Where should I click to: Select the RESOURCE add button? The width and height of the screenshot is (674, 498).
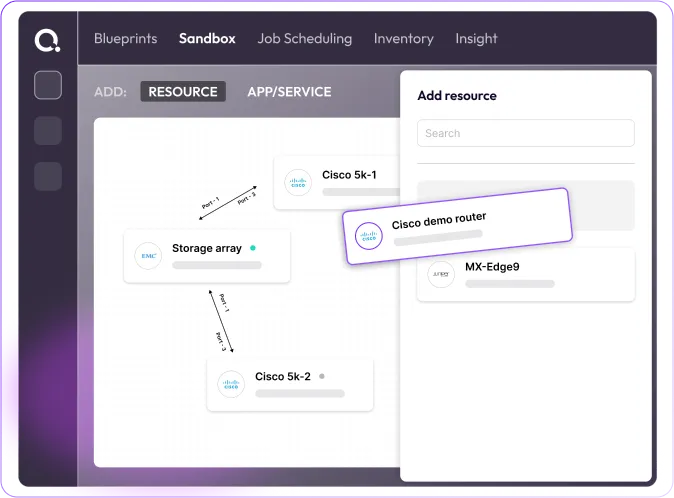point(183,92)
